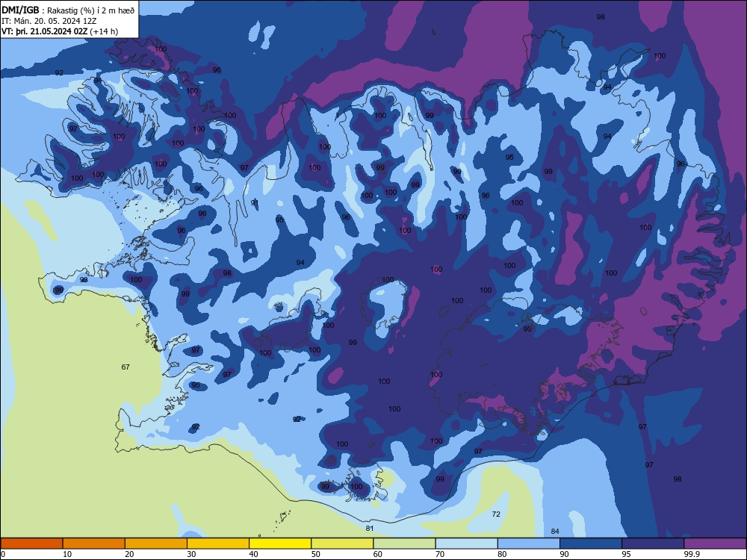This screenshot has width=747, height=560.
Task: Select the bright yellow 40–50 legend swatch
Action: (x=280, y=544)
